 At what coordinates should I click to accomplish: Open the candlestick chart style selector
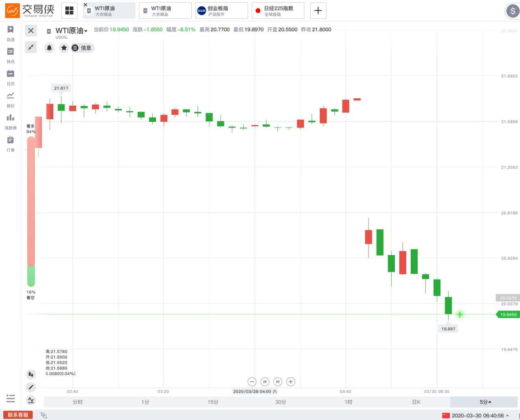pyautogui.click(x=31, y=374)
